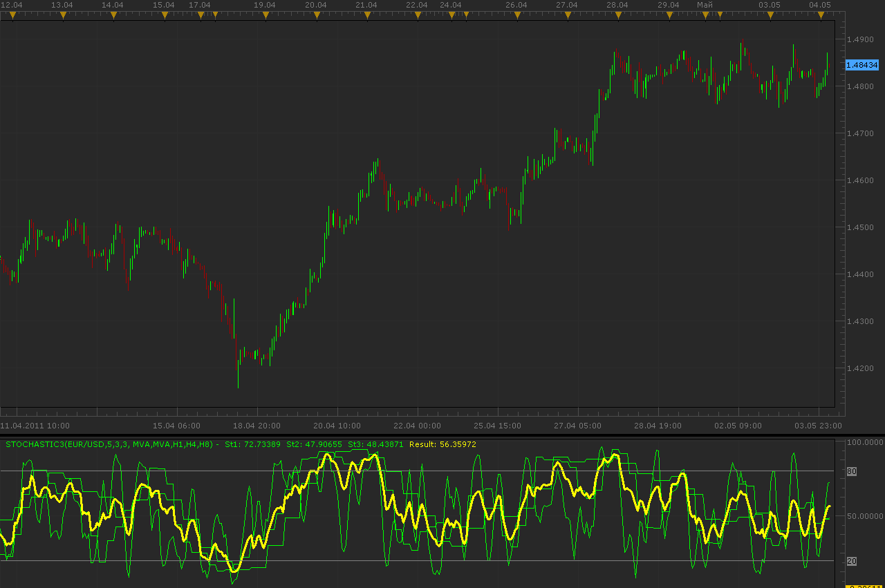Click the day marker triangle under 13.04
Image resolution: width=885 pixels, height=588 pixels.
pyautogui.click(x=63, y=15)
